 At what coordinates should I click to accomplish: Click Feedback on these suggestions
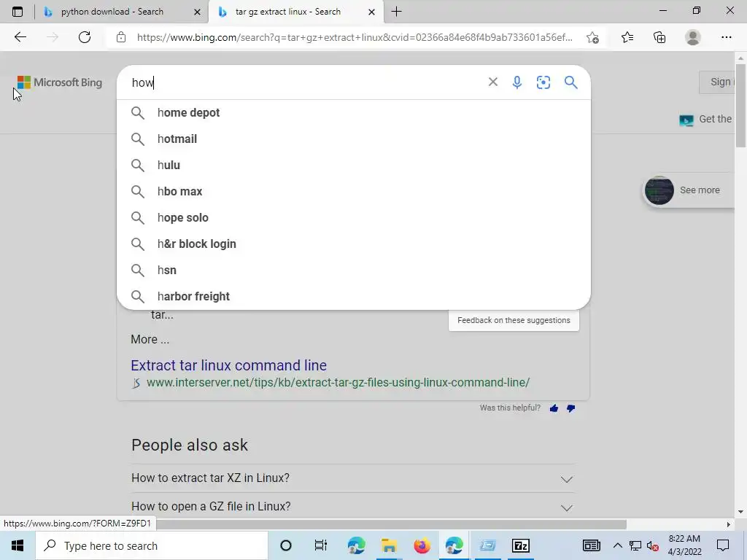[514, 320]
